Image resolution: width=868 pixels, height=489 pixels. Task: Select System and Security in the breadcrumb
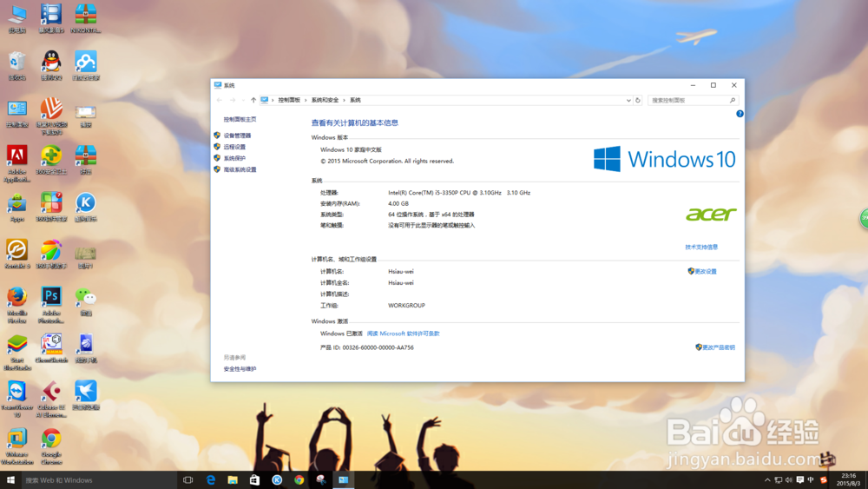325,100
